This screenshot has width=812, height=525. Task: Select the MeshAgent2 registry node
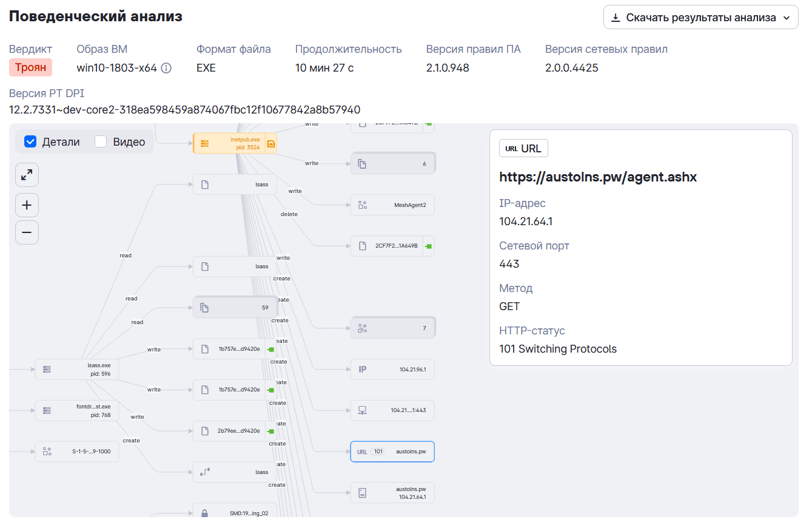point(393,205)
